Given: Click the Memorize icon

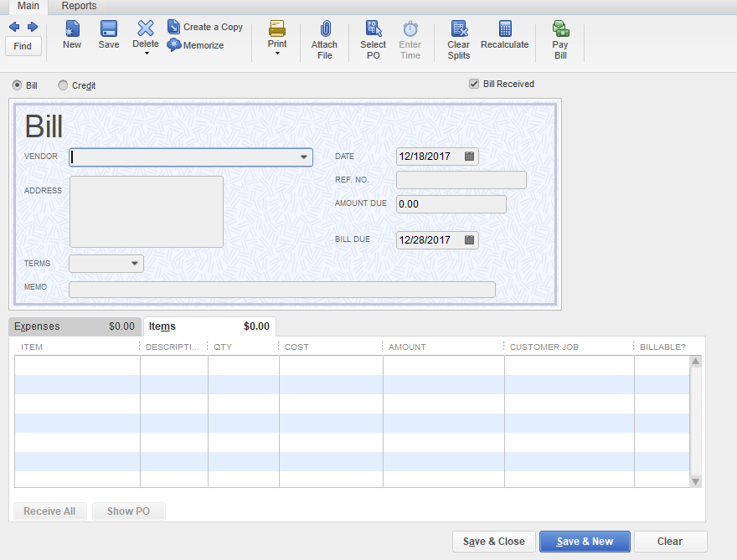Looking at the screenshot, I should click(174, 44).
